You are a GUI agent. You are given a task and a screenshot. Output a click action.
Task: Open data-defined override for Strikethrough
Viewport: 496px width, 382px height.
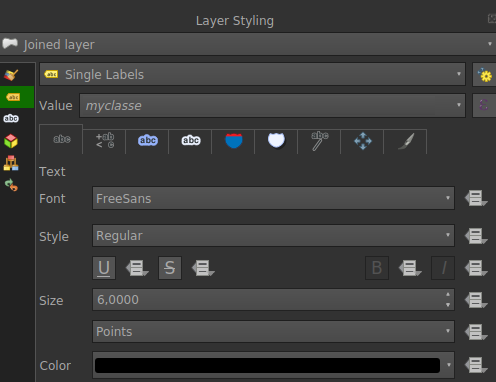coord(203,268)
